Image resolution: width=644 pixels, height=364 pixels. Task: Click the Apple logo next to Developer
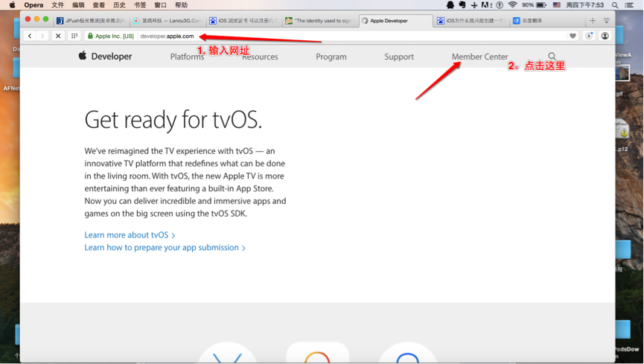83,56
